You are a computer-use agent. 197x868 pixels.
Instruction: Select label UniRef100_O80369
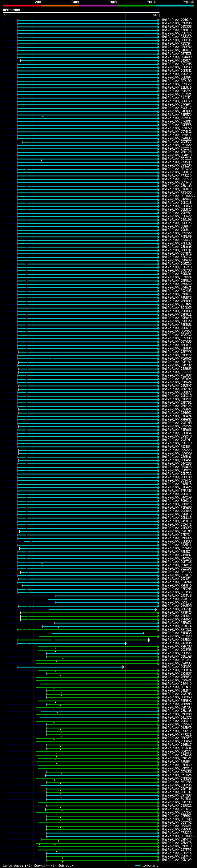[177, 697]
